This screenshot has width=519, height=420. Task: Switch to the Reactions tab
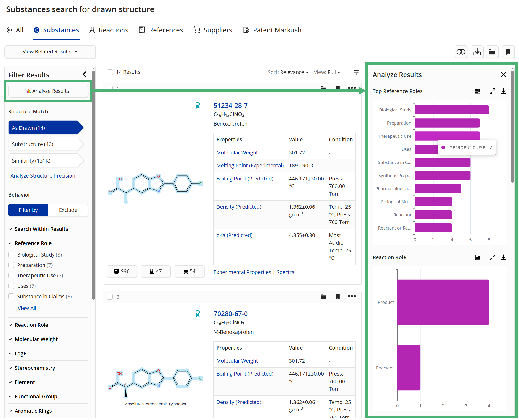coord(109,30)
